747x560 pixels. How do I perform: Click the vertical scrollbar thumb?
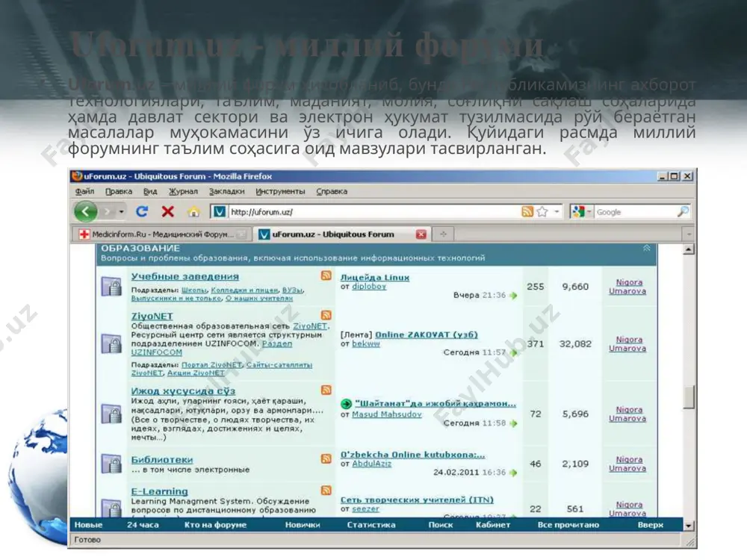[689, 396]
